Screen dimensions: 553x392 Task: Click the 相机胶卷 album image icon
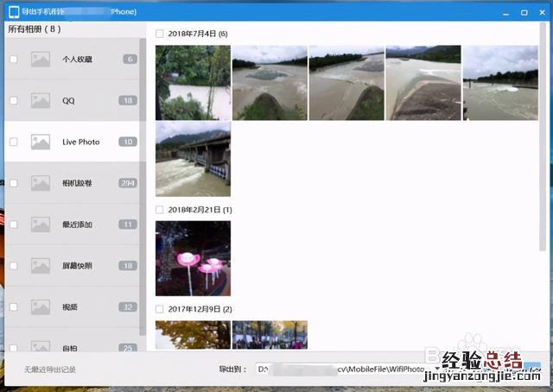point(41,183)
